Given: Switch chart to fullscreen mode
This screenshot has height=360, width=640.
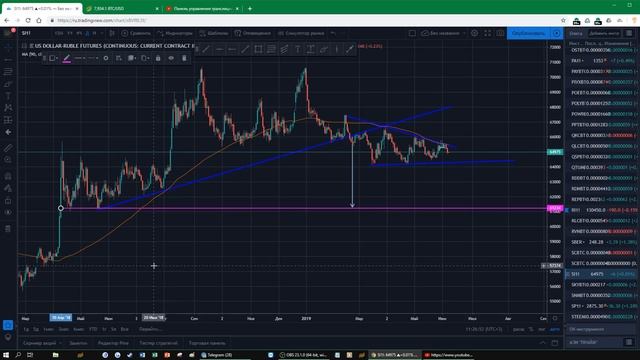Looking at the screenshot, I should [x=487, y=33].
